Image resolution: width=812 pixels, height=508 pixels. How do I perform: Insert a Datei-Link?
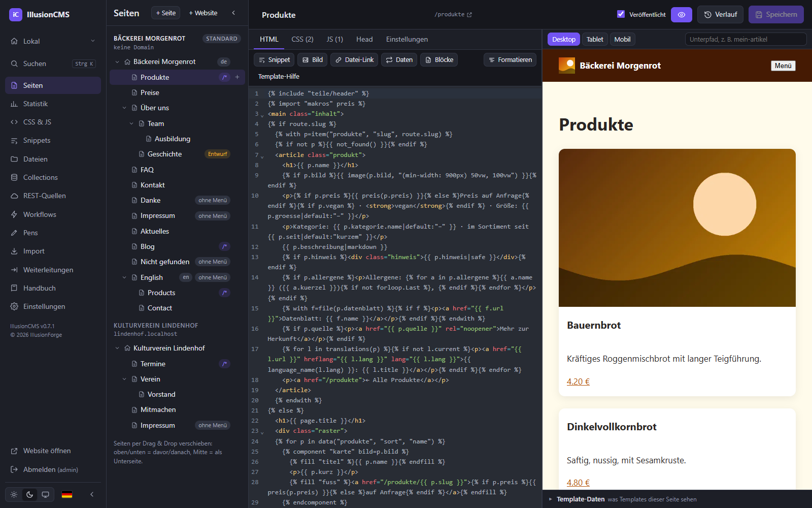tap(354, 60)
